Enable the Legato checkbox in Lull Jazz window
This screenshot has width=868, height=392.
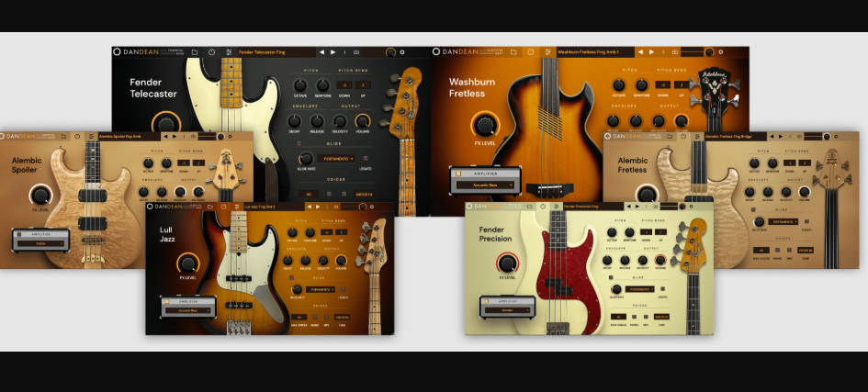point(344,289)
